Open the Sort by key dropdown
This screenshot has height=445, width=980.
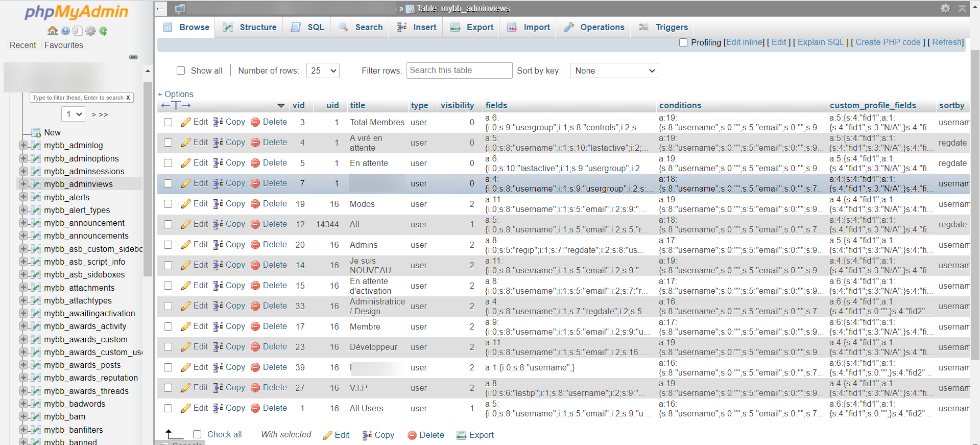[614, 71]
